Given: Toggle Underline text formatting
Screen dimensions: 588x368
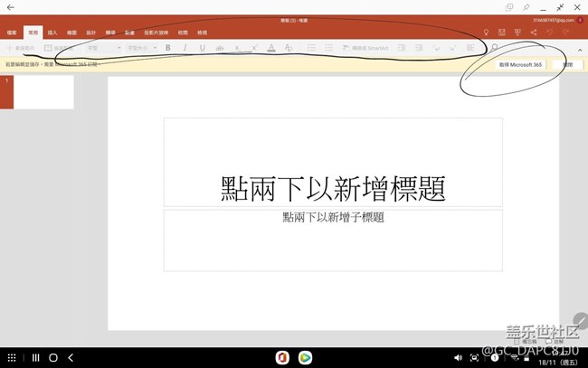Looking at the screenshot, I should [x=202, y=47].
